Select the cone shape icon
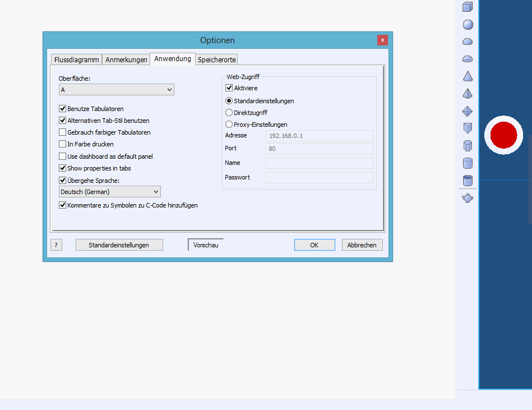Screen dimensions: 532x410 (468, 76)
